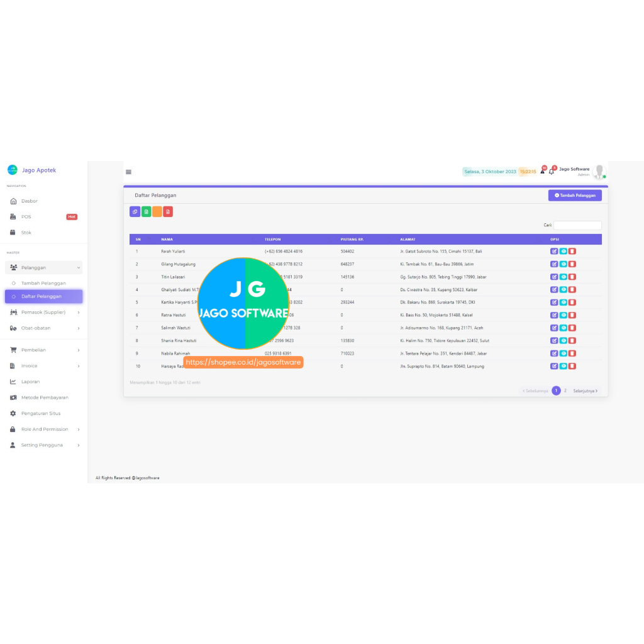Open the Jago Software user avatar
The height and width of the screenshot is (644, 644).
tap(599, 172)
